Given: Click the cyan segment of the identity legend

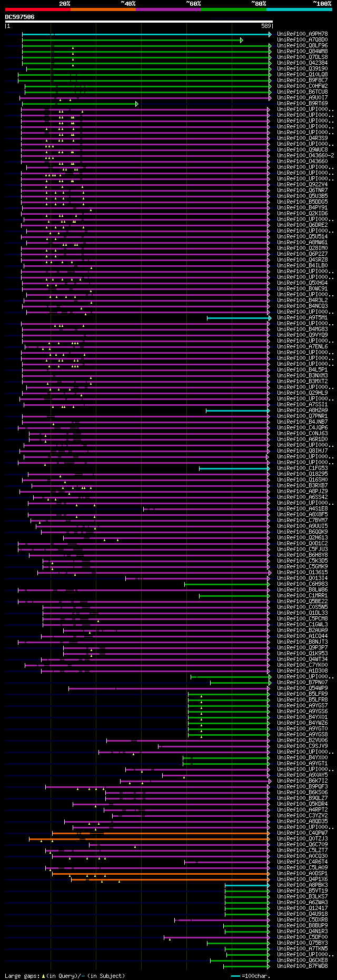Looking at the screenshot, I should 299,9.
